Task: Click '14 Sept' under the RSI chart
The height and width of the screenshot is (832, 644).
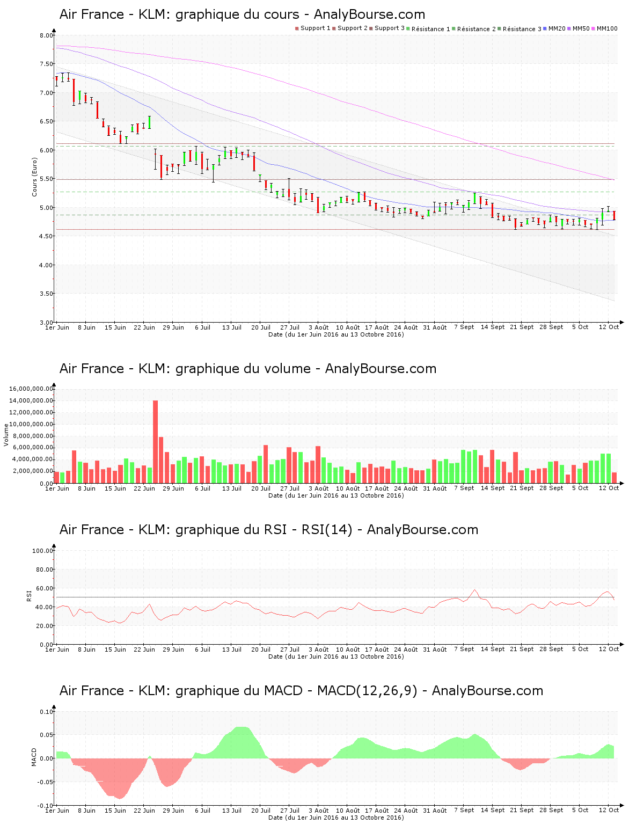Action: [493, 649]
